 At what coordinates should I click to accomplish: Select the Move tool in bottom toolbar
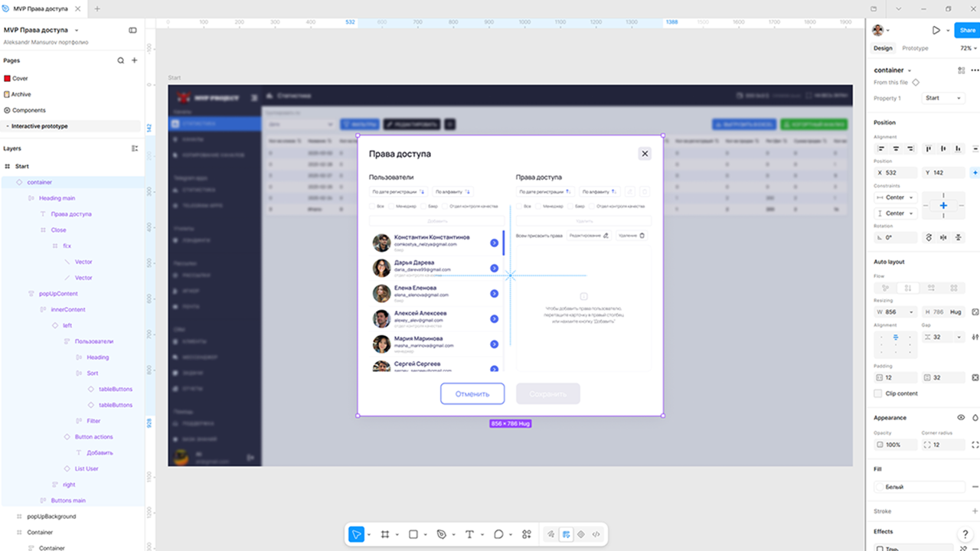click(357, 534)
